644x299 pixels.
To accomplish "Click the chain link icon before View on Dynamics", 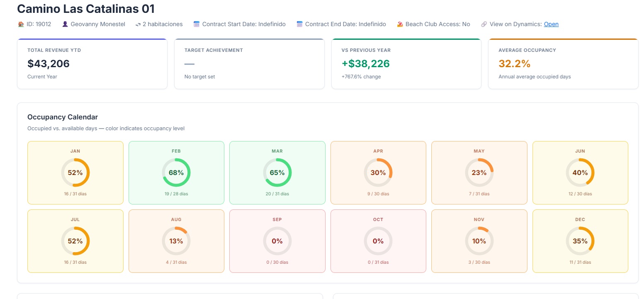I will 484,24.
